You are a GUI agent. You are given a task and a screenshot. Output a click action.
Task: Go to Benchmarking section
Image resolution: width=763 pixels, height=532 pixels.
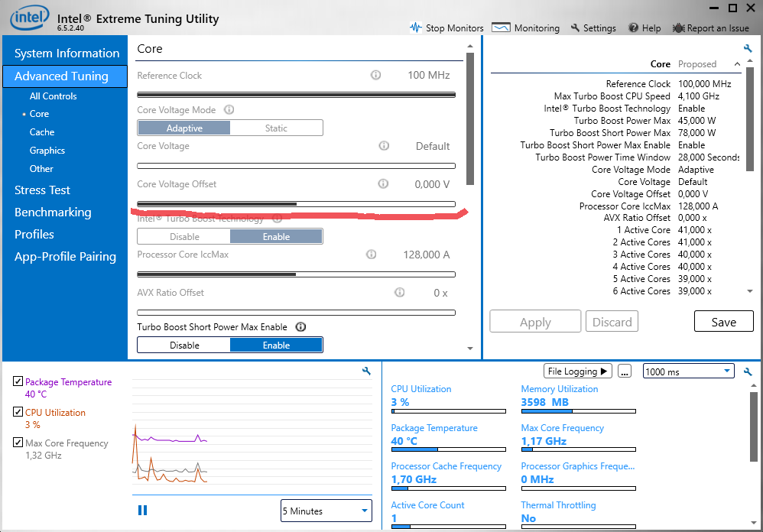pos(53,212)
